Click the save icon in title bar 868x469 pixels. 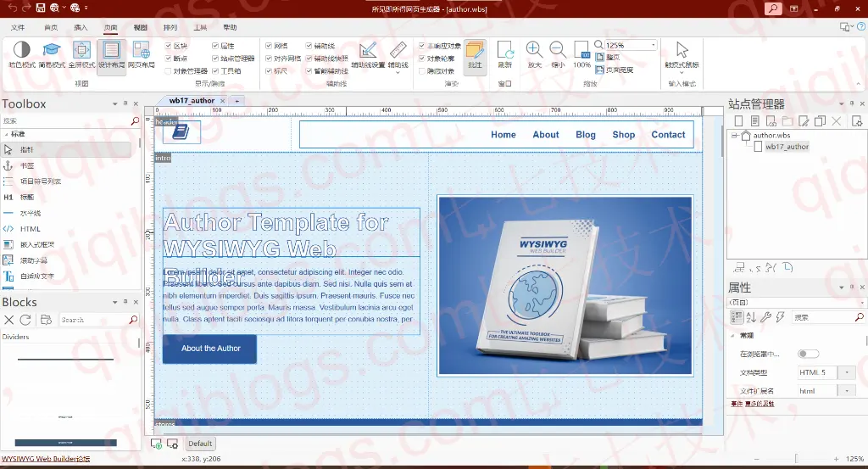tap(41, 8)
